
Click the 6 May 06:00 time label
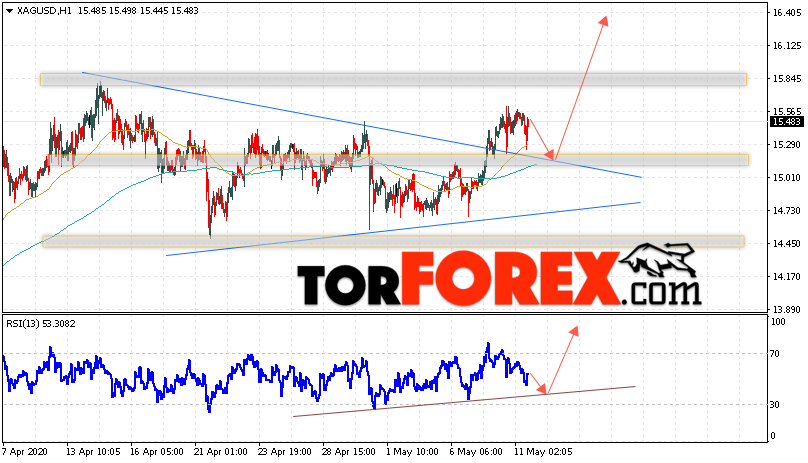tap(476, 452)
